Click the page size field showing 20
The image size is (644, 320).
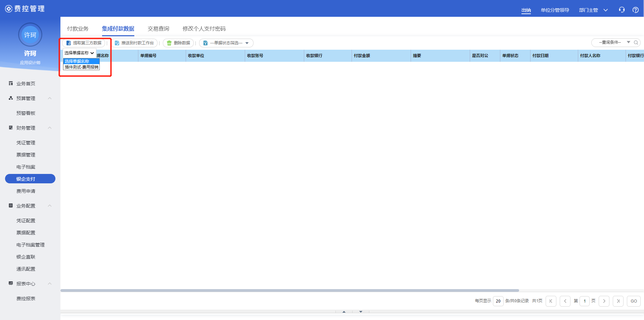(x=498, y=301)
